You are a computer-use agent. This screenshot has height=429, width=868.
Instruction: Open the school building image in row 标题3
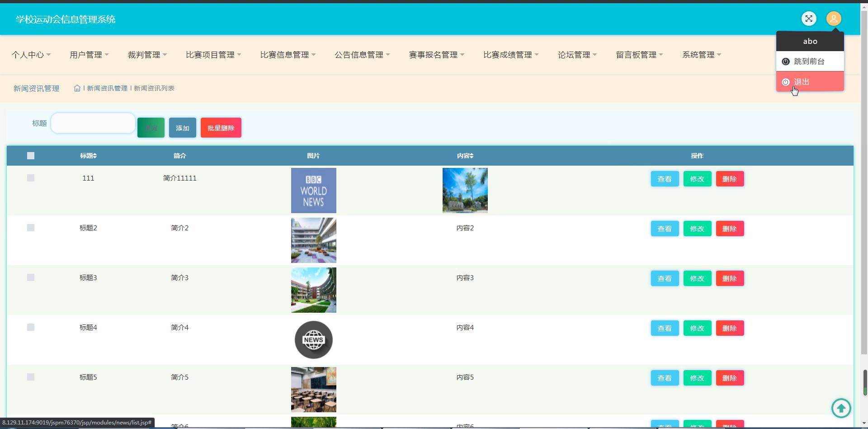314,290
